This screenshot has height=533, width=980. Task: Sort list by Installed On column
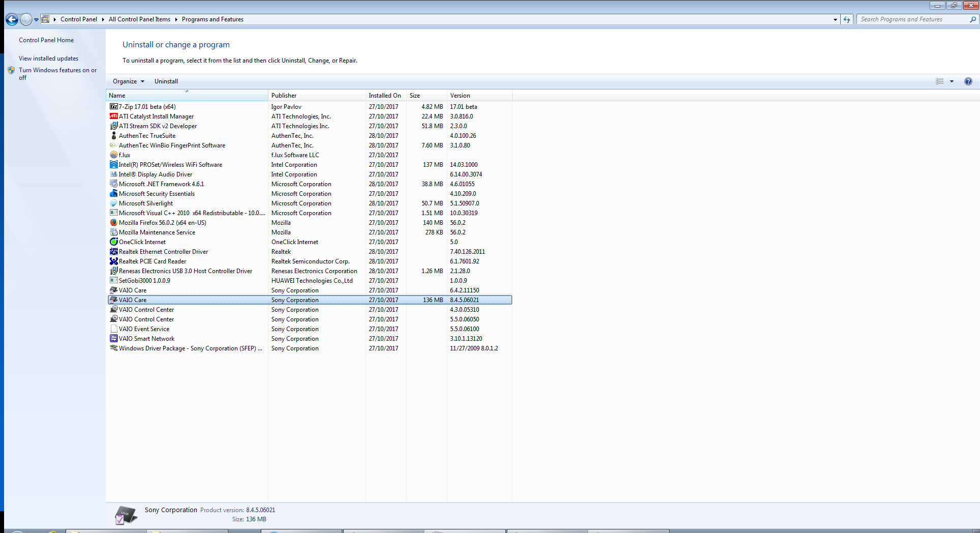385,96
